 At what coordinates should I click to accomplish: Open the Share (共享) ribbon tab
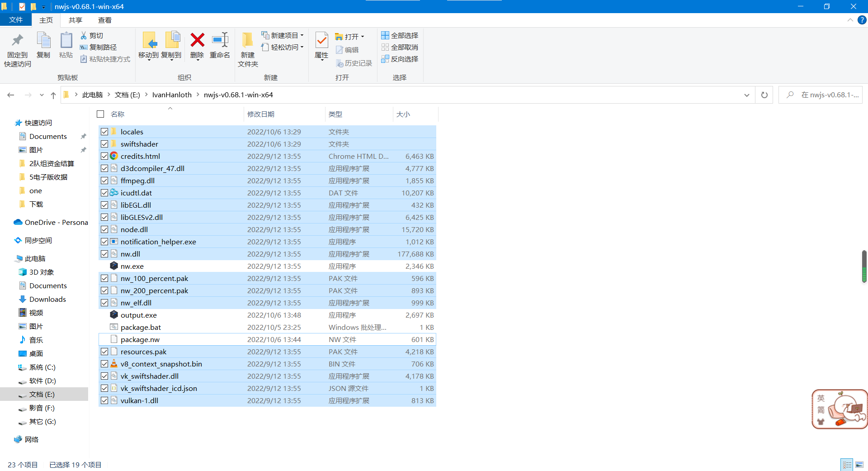click(75, 20)
